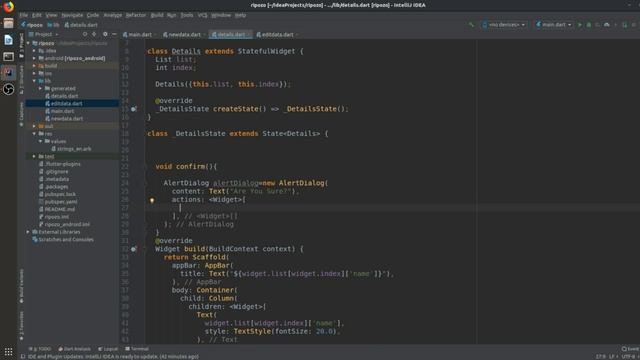Click the scroll-from-source target icon
640x360 pixels.
pos(85,34)
